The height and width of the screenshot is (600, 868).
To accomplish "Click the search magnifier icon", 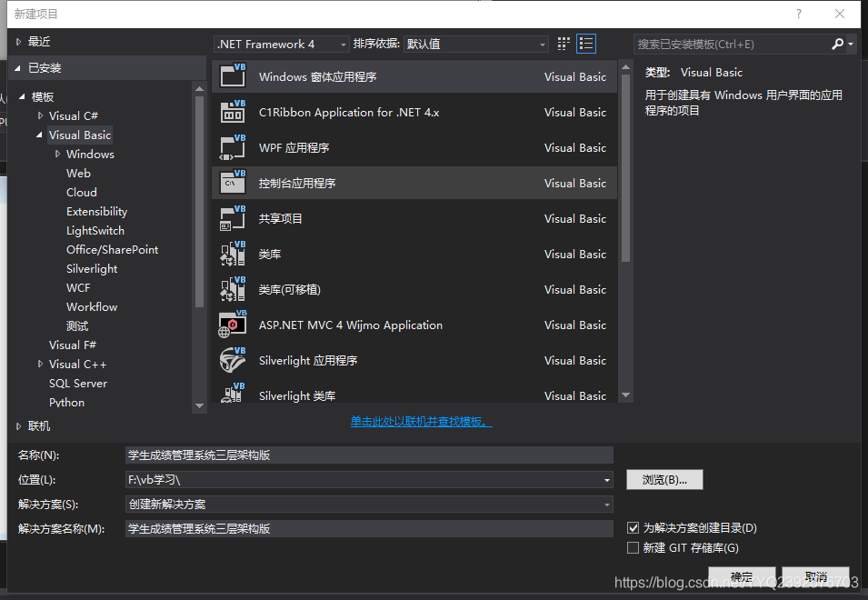I will click(837, 44).
